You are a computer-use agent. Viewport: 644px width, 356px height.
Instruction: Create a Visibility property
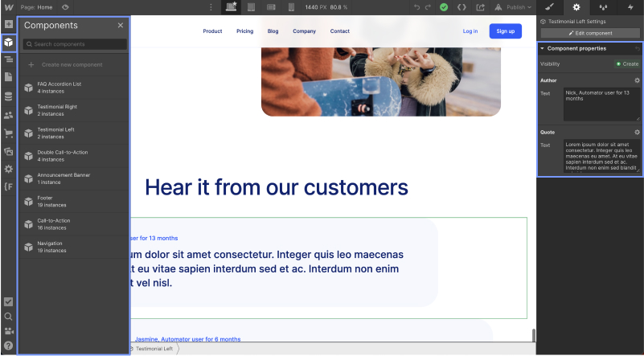627,64
